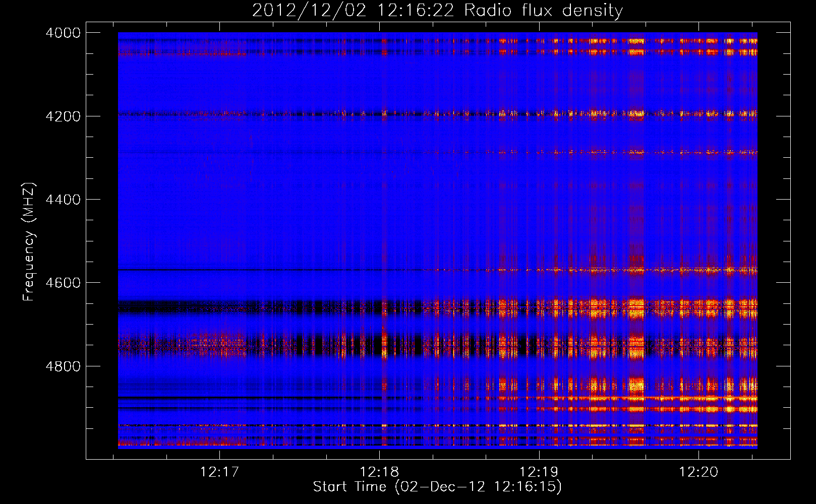816x504 pixels.
Task: Click the 12:17 time axis label
Action: (x=219, y=472)
